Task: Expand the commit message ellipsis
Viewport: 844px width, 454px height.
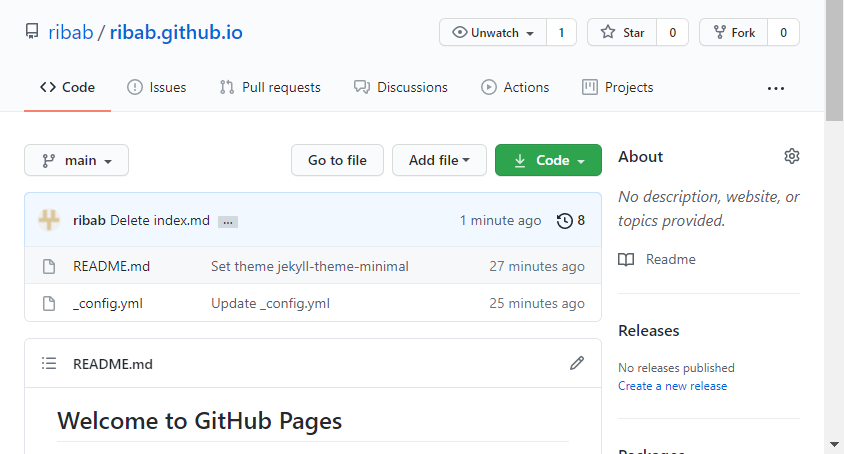Action: click(x=228, y=222)
